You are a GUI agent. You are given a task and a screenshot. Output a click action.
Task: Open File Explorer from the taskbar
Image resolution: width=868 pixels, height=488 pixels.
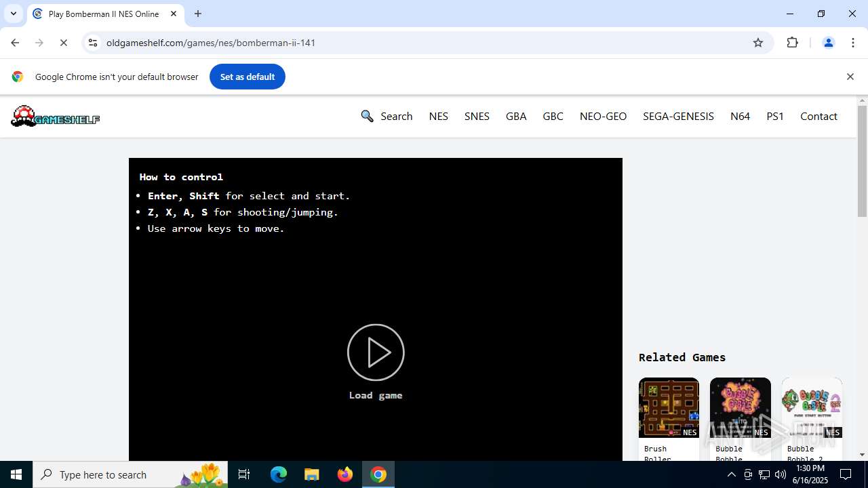click(312, 474)
